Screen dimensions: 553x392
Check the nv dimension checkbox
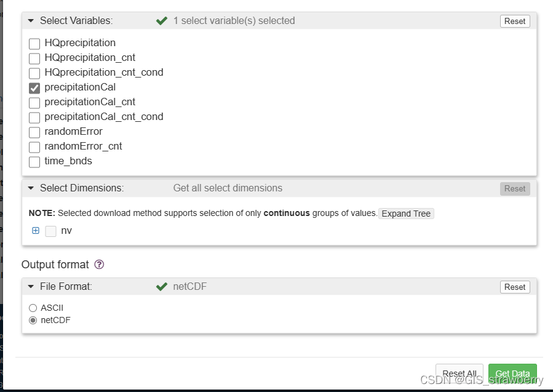click(x=51, y=231)
